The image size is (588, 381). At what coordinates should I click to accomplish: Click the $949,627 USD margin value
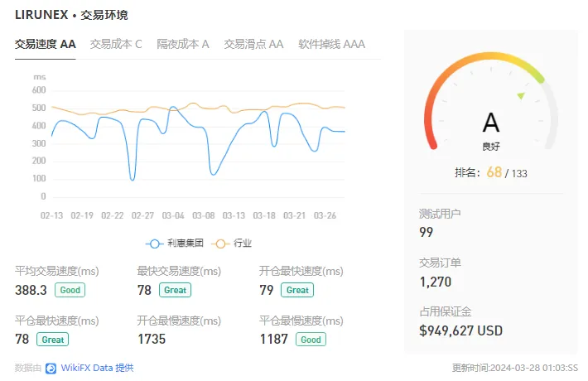460,330
